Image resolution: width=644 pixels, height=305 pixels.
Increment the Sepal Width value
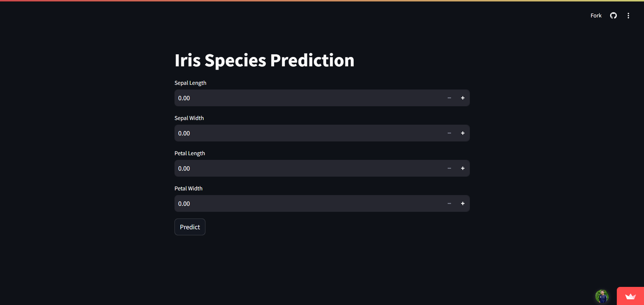point(463,133)
